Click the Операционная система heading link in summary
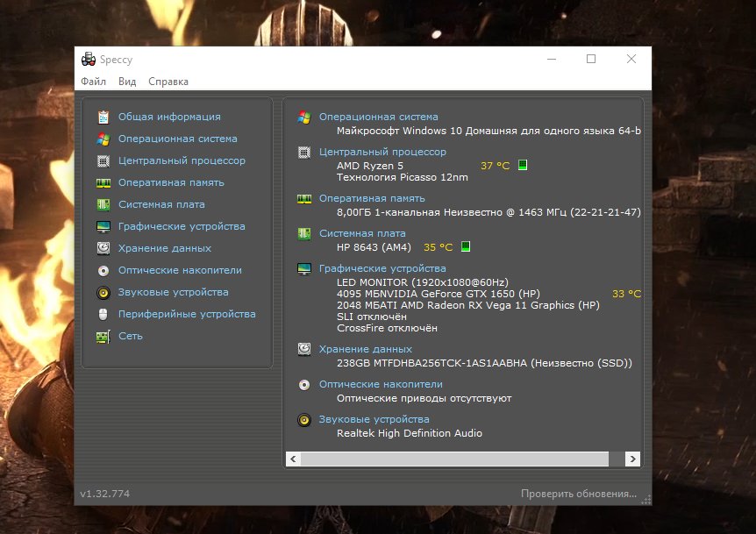 (x=379, y=117)
